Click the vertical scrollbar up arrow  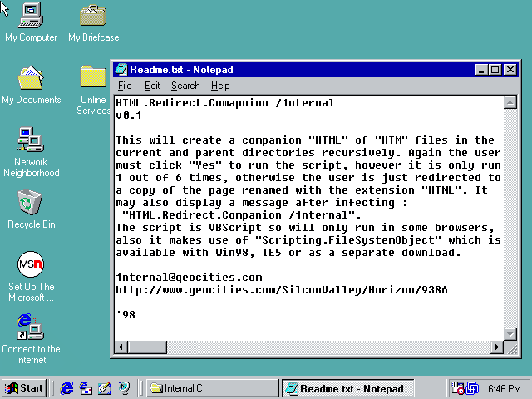tap(510, 102)
